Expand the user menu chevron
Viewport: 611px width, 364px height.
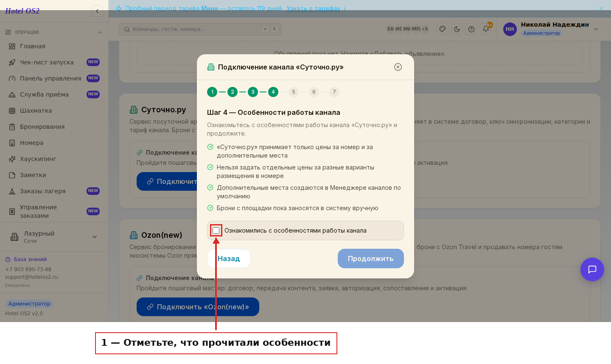click(x=596, y=29)
